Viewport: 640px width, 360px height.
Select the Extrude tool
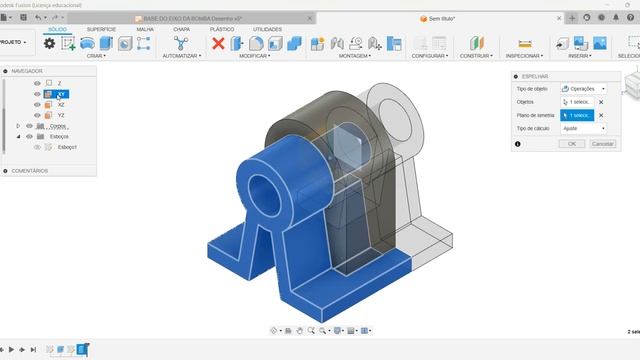[106, 43]
